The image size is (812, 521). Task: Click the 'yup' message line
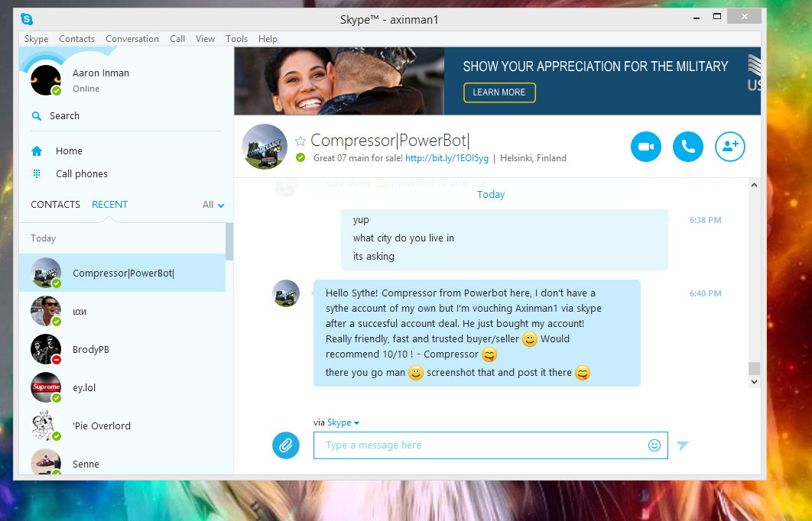(x=361, y=220)
